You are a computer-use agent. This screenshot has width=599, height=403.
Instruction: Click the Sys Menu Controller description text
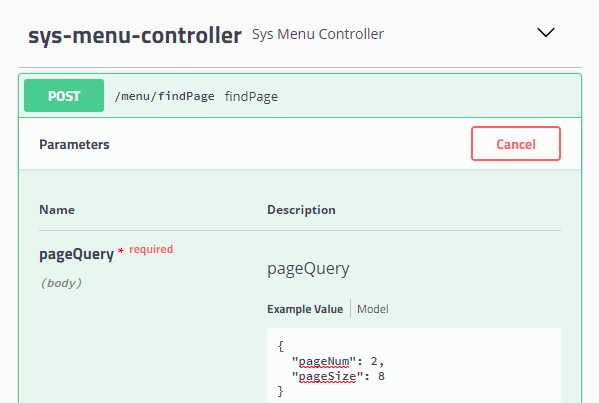318,34
